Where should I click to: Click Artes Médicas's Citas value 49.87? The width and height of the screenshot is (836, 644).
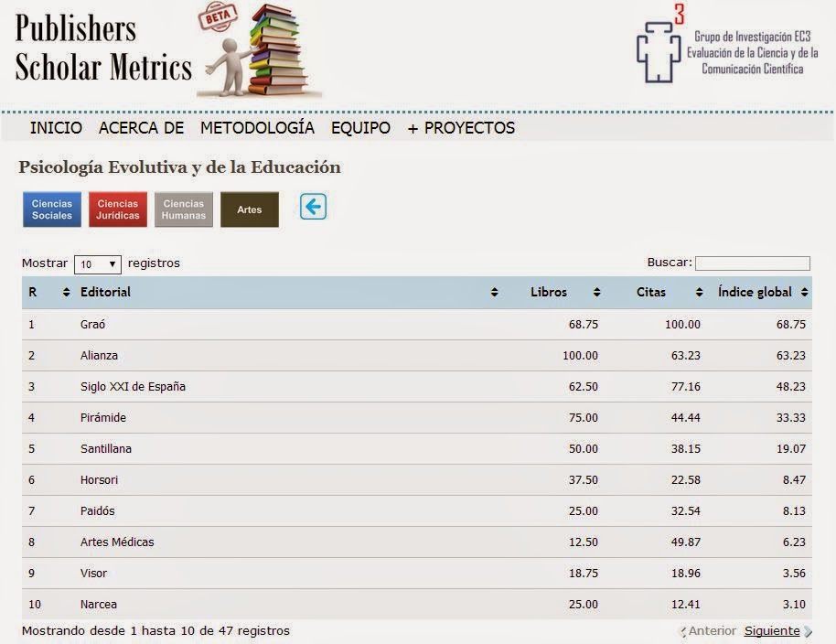click(x=686, y=542)
